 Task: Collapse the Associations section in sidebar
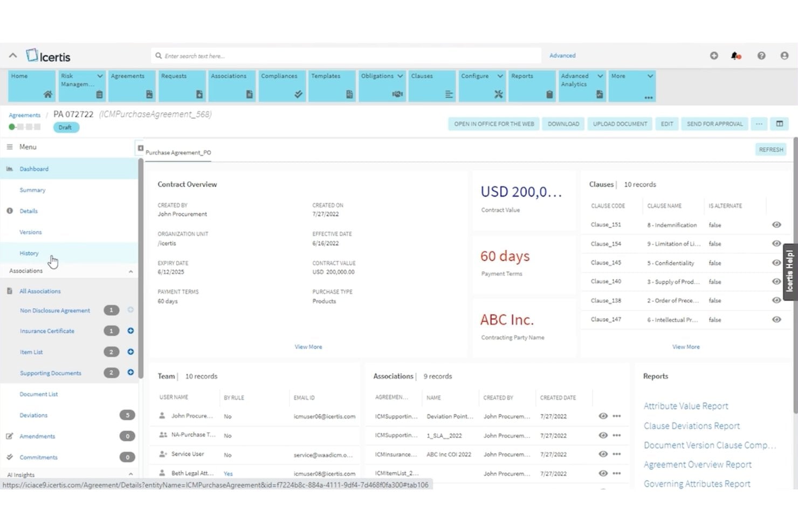coord(130,271)
